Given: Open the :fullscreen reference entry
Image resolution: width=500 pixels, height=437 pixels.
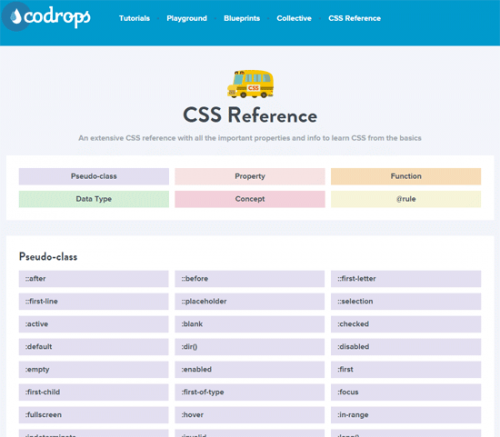Looking at the screenshot, I should [x=94, y=415].
